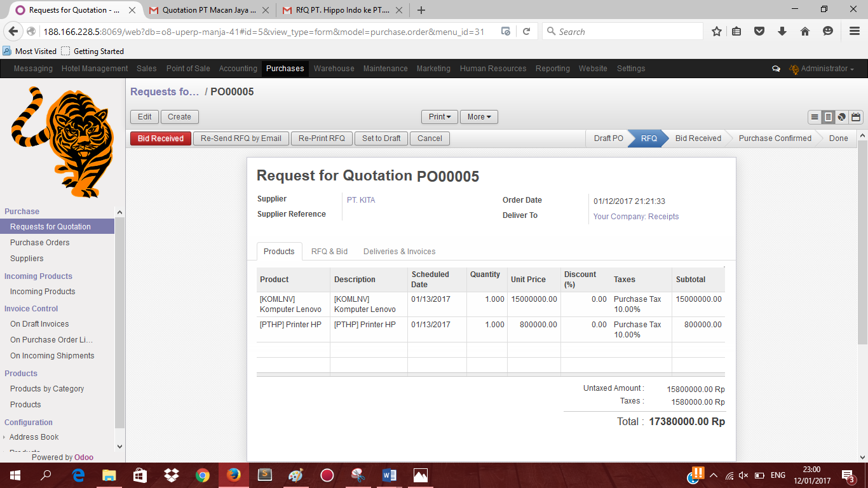The height and width of the screenshot is (488, 868).
Task: Go to Firefox home page icon
Action: pos(805,31)
